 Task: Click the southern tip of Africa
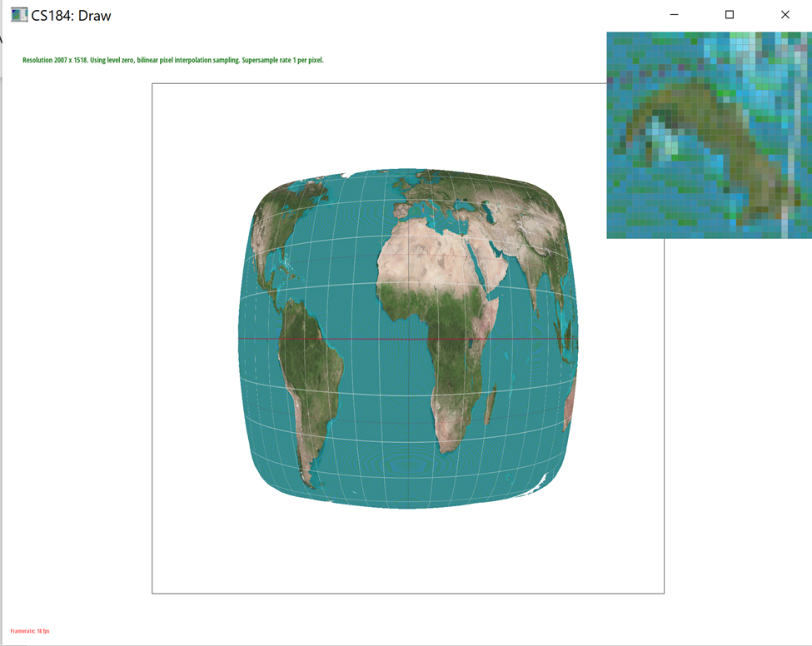(x=450, y=445)
